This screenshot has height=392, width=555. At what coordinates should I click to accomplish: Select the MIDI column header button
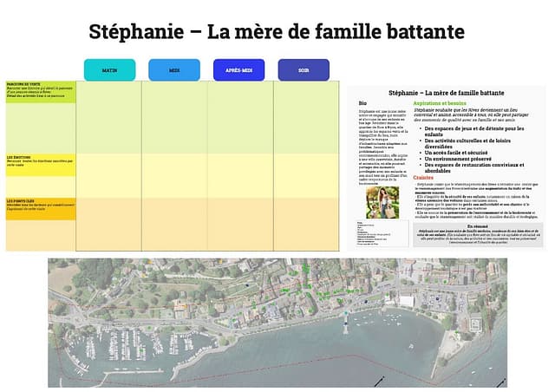point(174,70)
